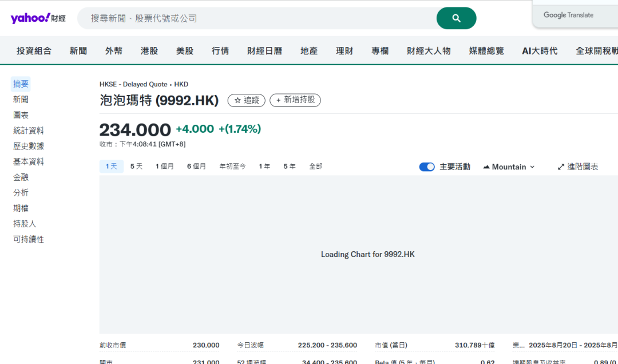Click the star 追蹤 follow button

point(246,100)
